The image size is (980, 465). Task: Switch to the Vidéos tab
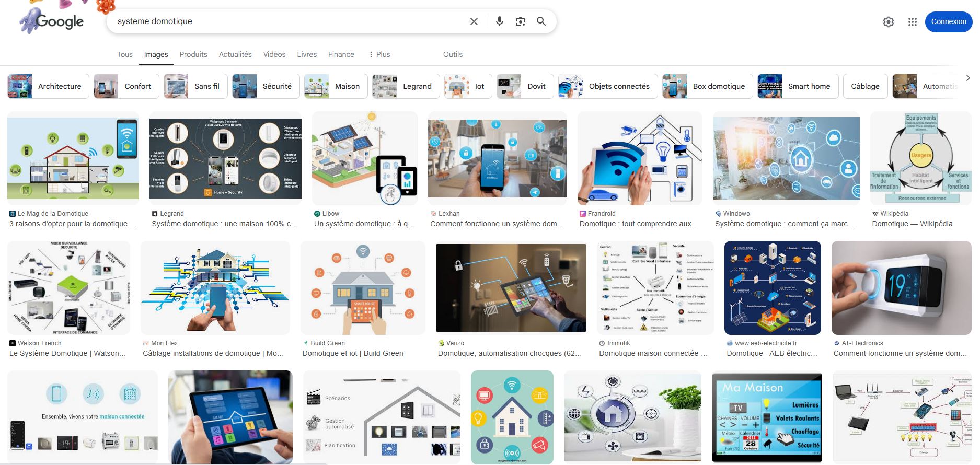274,54
